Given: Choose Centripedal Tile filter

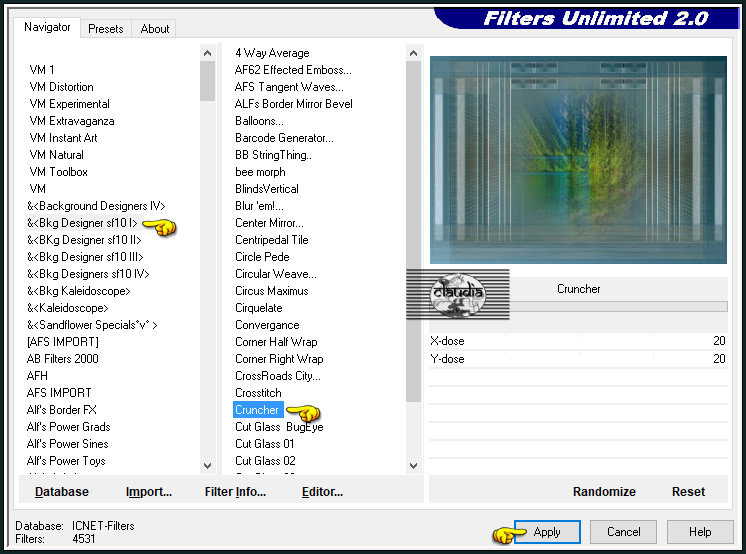Looking at the screenshot, I should [272, 240].
